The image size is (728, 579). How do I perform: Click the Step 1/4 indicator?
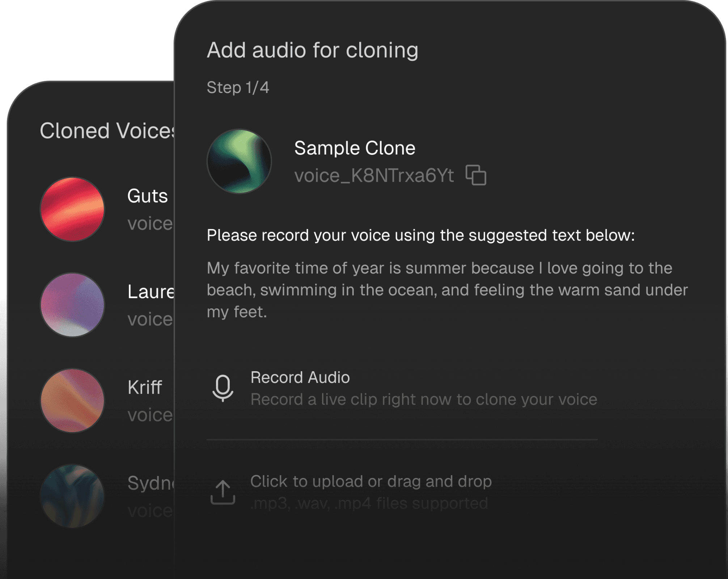point(238,88)
